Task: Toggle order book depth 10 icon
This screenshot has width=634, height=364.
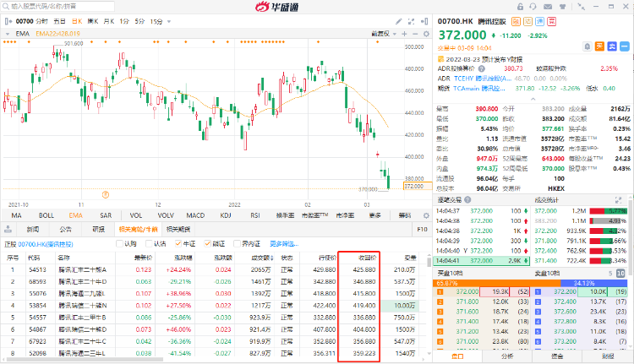Action: coord(620,274)
